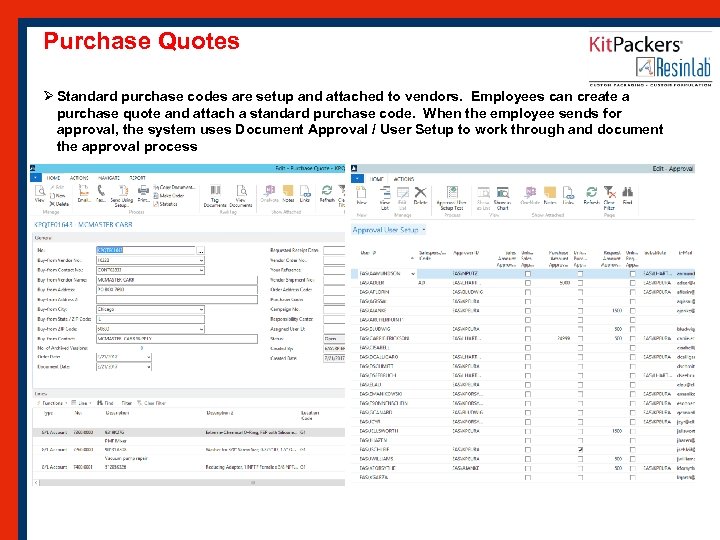Toggle Unlimited Sales Approval checkbox in third row

click(x=528, y=292)
